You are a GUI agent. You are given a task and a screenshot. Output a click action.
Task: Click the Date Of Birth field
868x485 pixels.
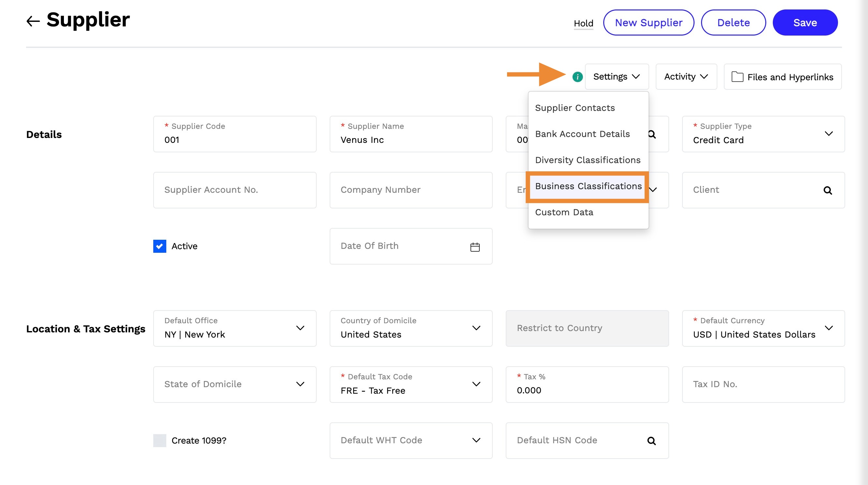click(411, 246)
